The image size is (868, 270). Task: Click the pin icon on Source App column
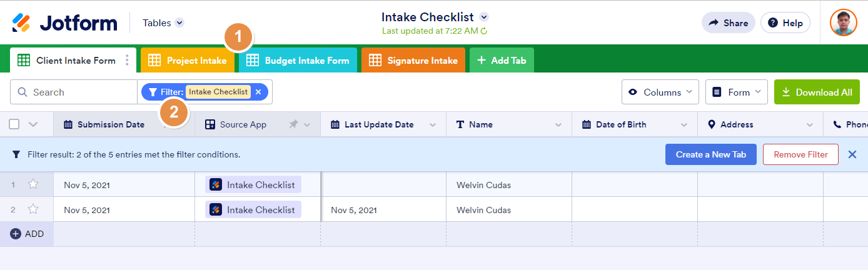(293, 124)
